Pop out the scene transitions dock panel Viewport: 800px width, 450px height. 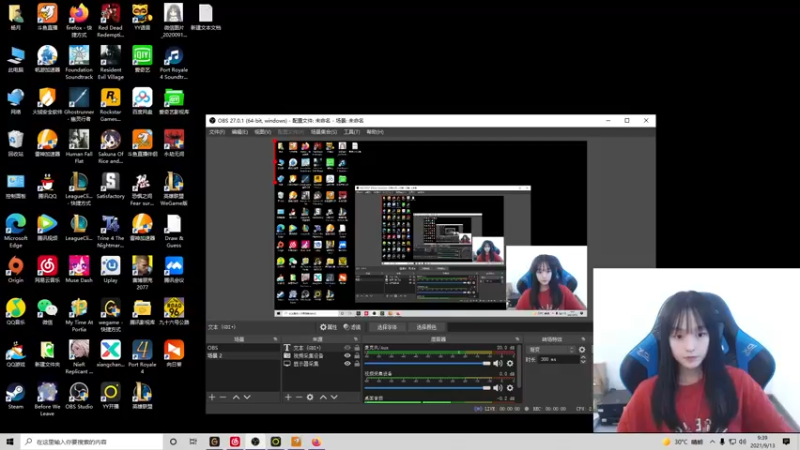(583, 339)
